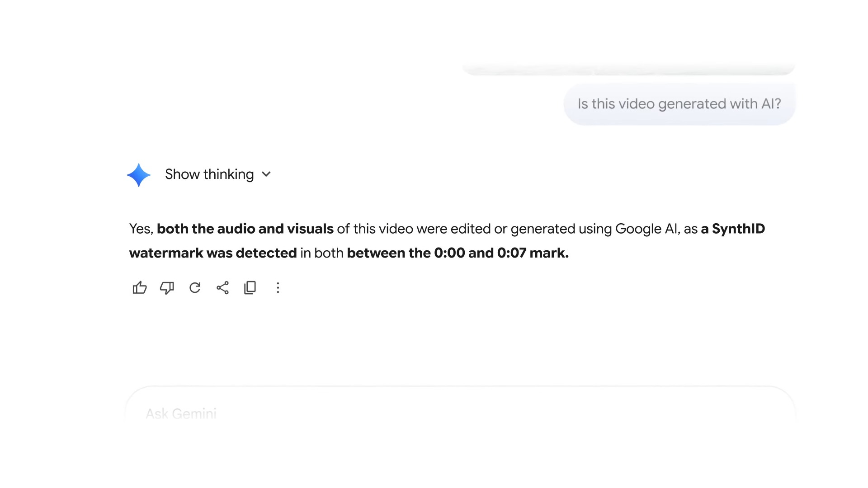
Task: Copy the response text to clipboard
Action: pos(250,288)
